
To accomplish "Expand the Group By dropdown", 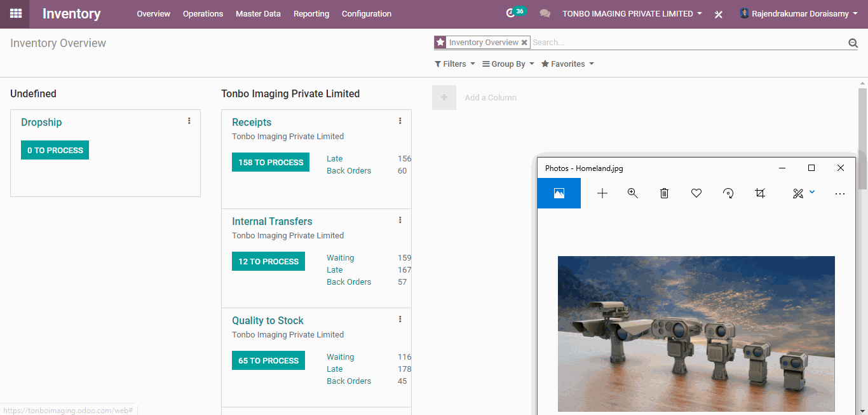I will coord(508,64).
